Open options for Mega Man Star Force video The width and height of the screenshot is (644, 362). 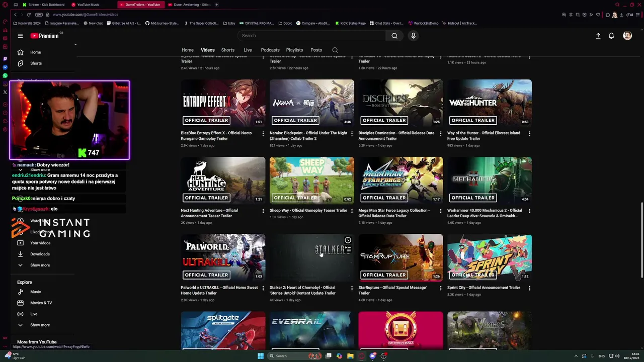pyautogui.click(x=441, y=211)
